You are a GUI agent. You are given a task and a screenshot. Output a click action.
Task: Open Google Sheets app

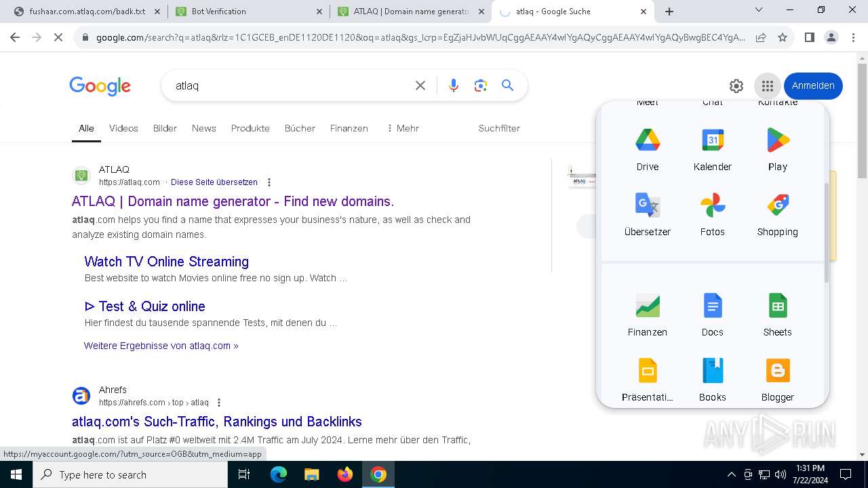(x=778, y=314)
